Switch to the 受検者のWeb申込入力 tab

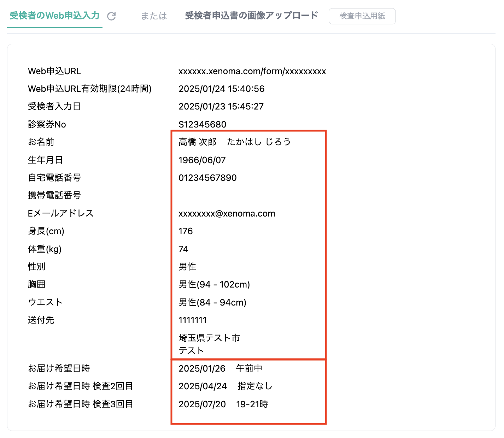[54, 16]
